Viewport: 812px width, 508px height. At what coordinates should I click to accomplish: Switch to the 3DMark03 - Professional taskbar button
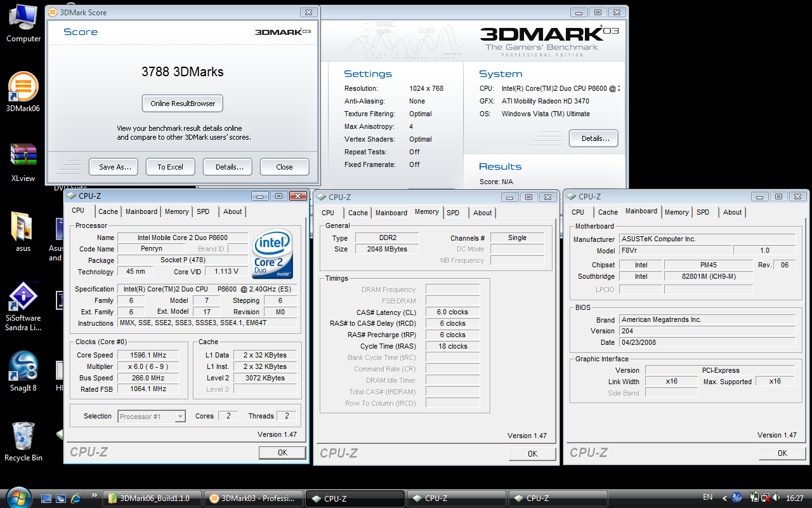click(x=254, y=498)
